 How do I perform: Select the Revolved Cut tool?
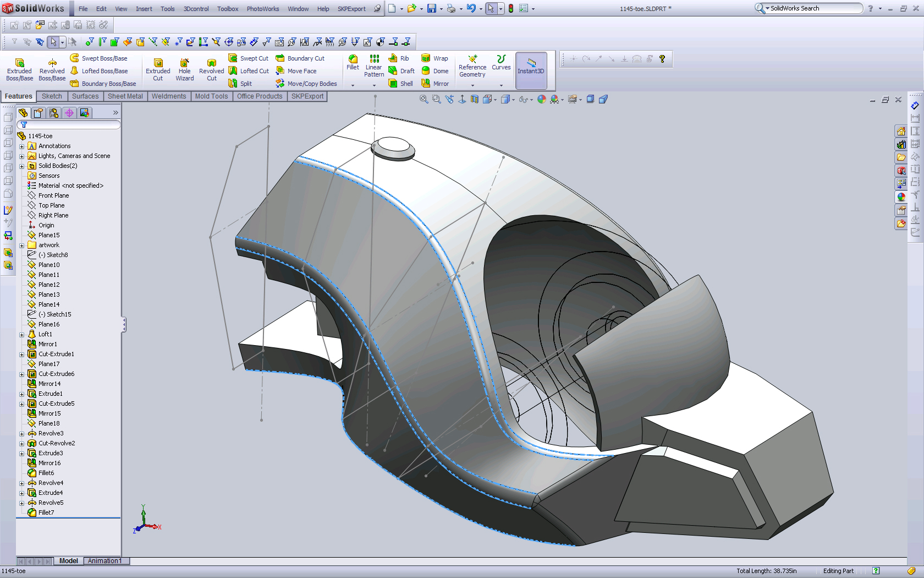212,70
